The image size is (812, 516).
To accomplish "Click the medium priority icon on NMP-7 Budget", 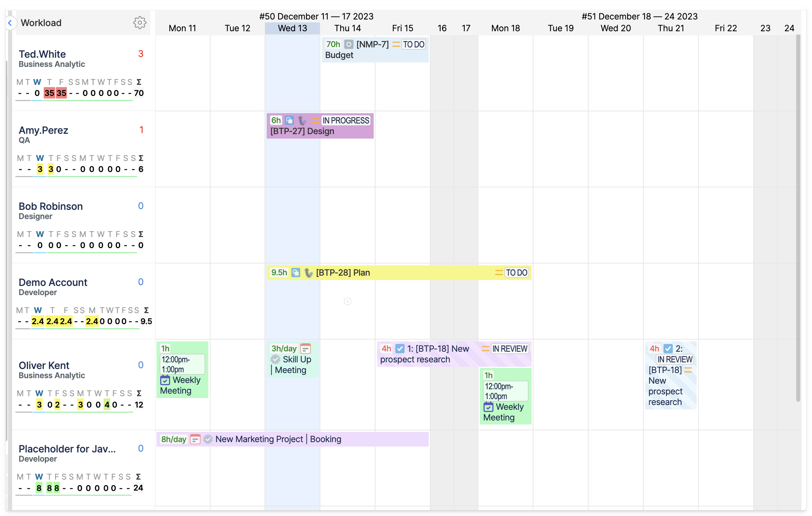I will point(396,44).
